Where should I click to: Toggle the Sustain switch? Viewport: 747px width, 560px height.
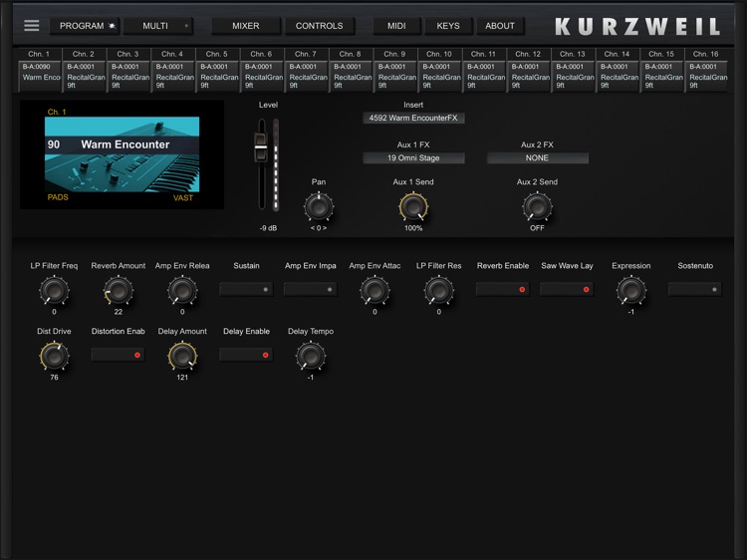tap(246, 289)
